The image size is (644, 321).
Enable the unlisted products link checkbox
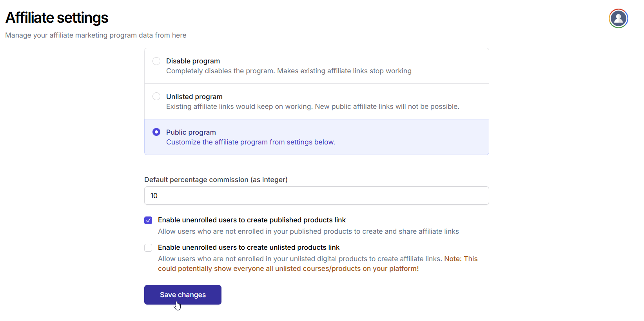[x=148, y=248]
